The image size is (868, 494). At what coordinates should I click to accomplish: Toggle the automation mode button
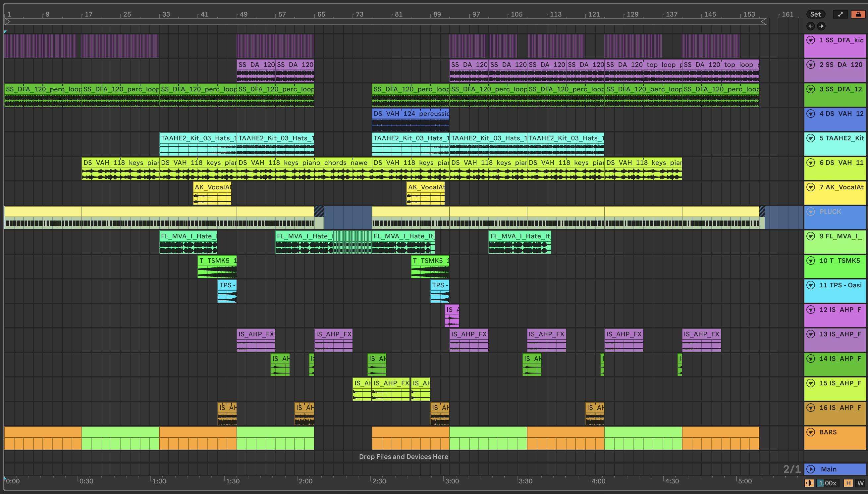tap(840, 14)
